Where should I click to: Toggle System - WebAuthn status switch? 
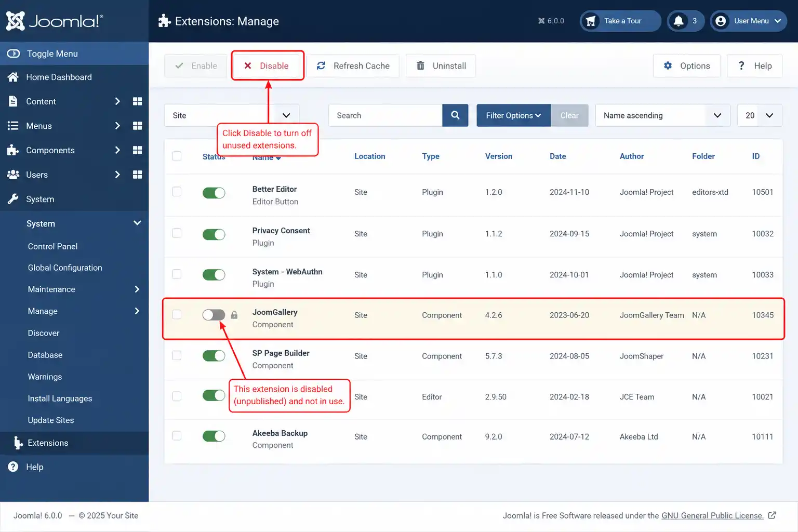[214, 274]
